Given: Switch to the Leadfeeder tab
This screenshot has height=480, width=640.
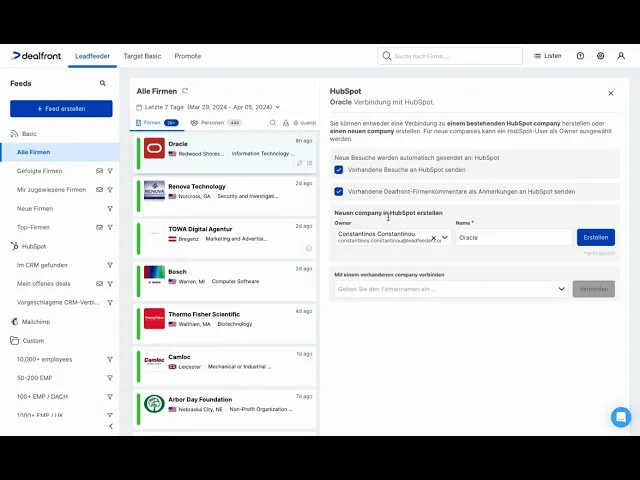Looking at the screenshot, I should point(92,56).
